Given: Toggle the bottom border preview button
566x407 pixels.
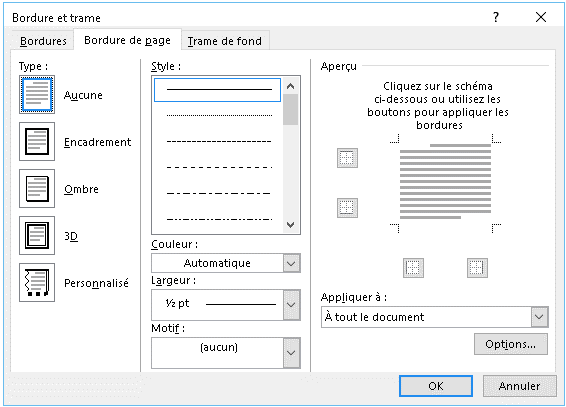Looking at the screenshot, I should pyautogui.click(x=347, y=208).
